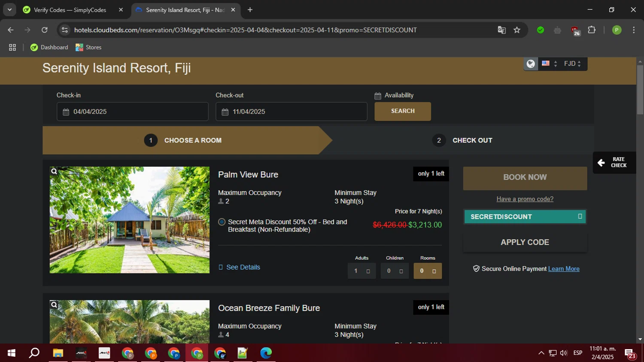Close the Serenity Island Resort tab

click(x=233, y=9)
